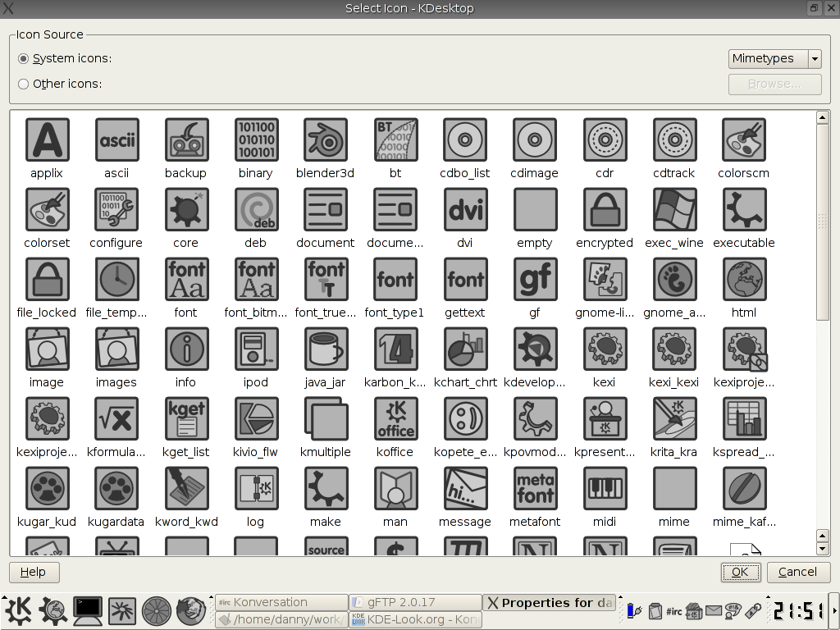840x630 pixels.
Task: Choose the ascii icon
Action: coord(116,139)
